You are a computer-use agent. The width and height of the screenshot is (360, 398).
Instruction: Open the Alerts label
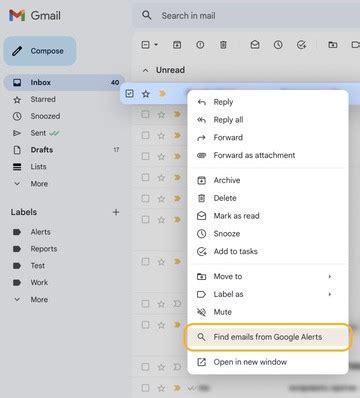tap(41, 232)
